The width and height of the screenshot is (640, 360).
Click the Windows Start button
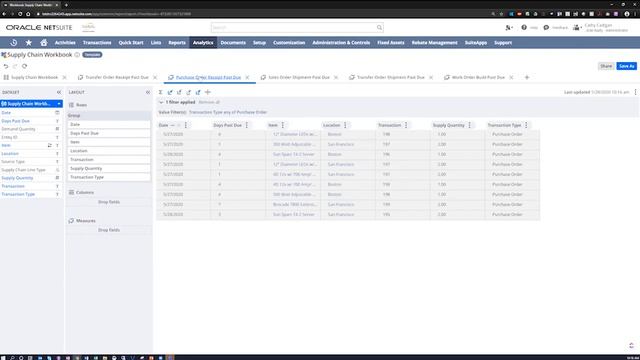(x=3, y=357)
